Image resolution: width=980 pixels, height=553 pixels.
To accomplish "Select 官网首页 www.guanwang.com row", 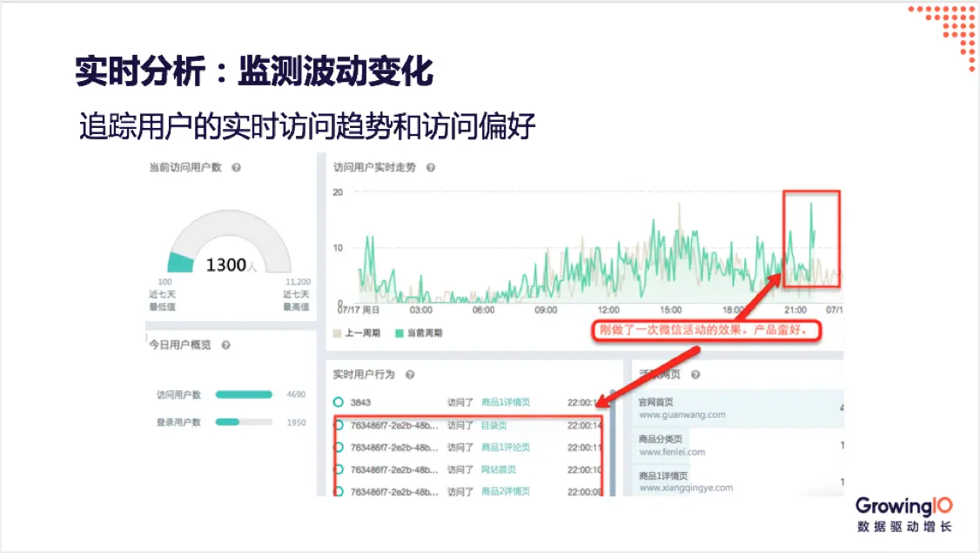I will coord(739,408).
